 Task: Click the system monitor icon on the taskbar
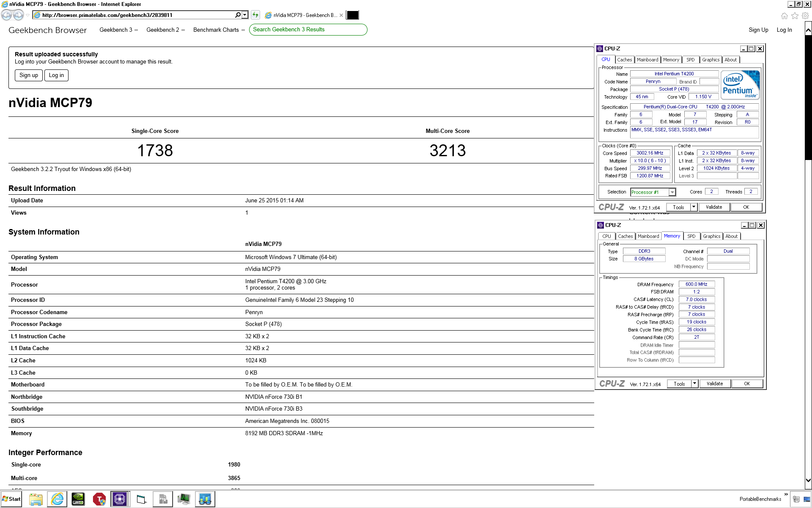(184, 500)
